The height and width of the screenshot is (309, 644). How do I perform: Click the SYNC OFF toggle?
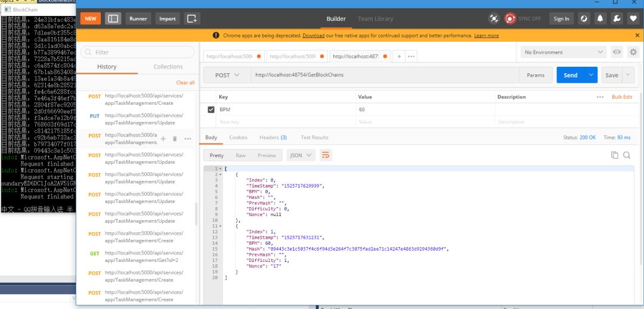(523, 18)
